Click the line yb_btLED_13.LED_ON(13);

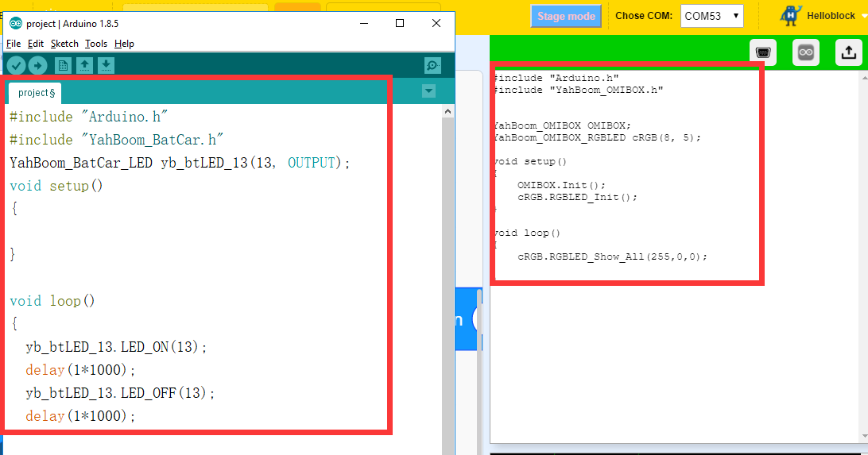tap(116, 347)
